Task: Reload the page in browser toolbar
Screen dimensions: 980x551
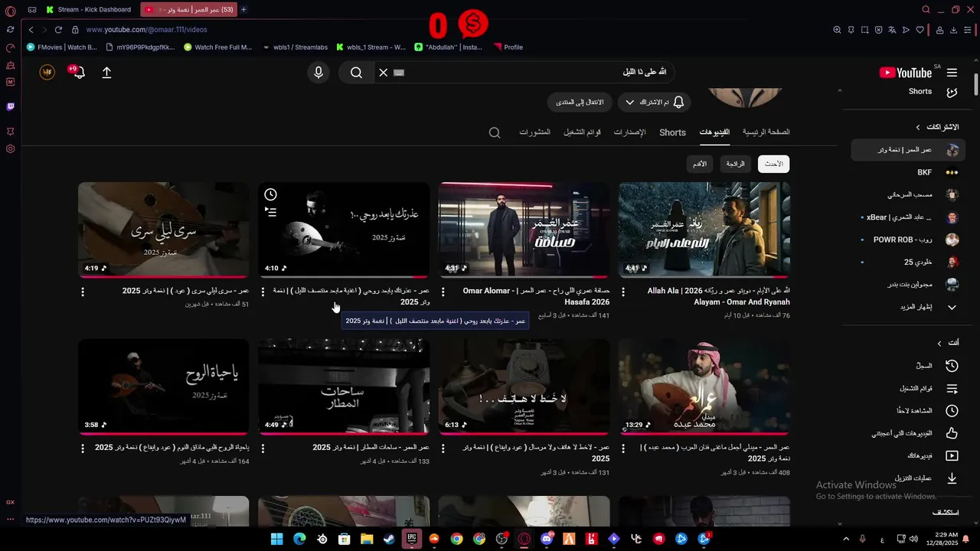Action: [58, 30]
